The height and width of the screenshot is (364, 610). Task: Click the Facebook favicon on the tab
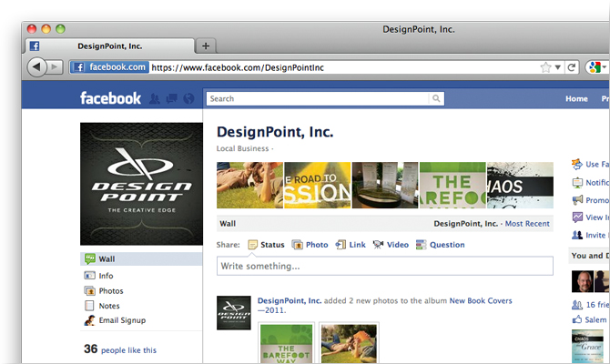pyautogui.click(x=35, y=45)
